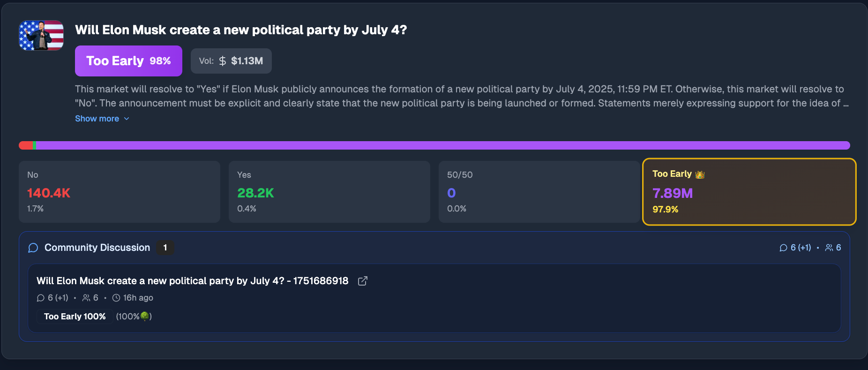This screenshot has height=370, width=868.
Task: Open discussion via external link icon
Action: click(x=363, y=281)
